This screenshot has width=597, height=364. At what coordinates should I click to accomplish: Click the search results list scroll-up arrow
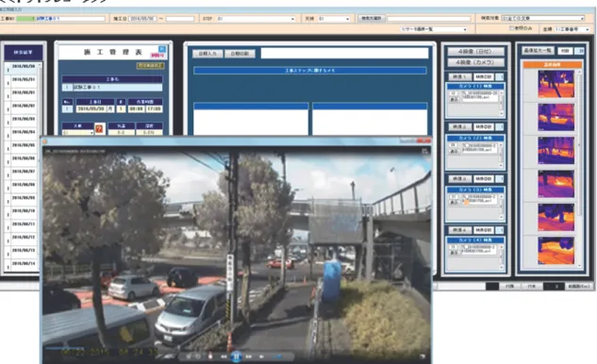pos(40,65)
